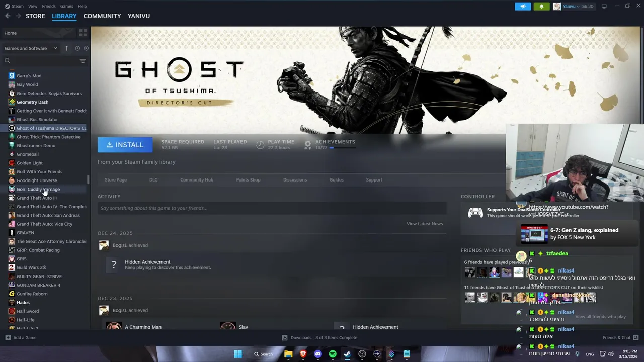Click View Latest News
This screenshot has width=644, height=362.
coord(425,224)
